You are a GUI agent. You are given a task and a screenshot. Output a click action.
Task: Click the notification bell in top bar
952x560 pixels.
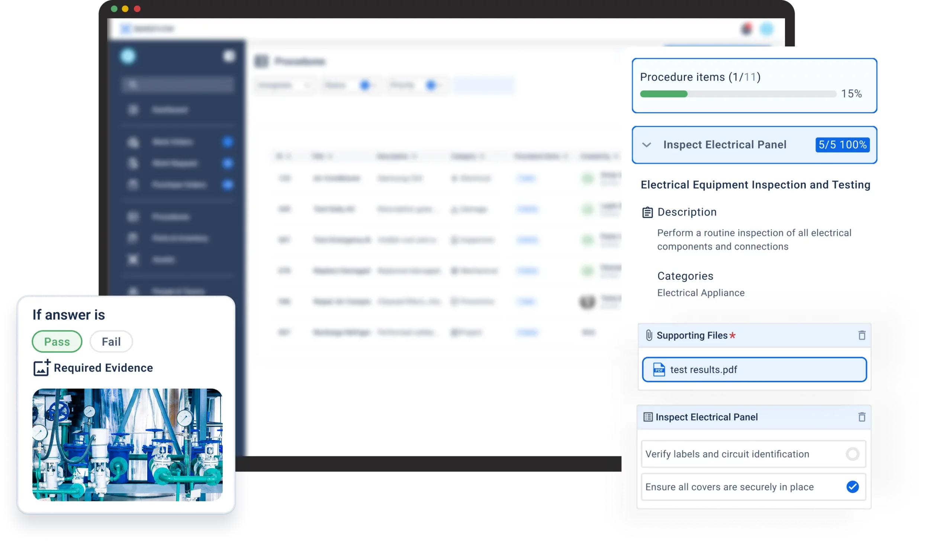[x=746, y=29]
